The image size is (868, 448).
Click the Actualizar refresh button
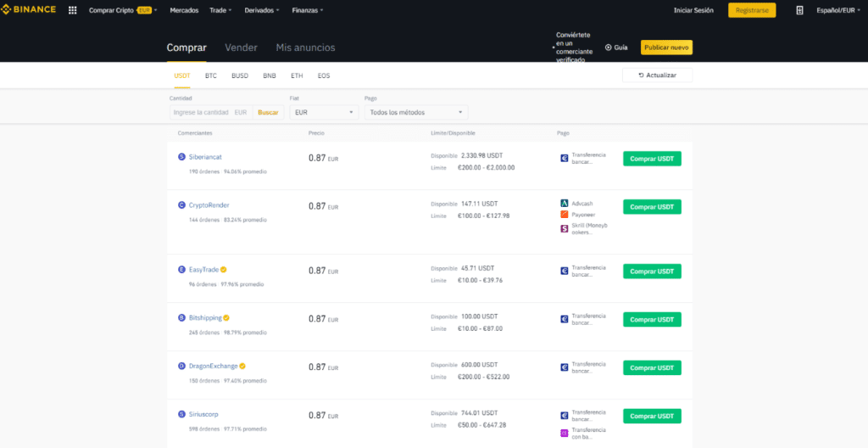tap(657, 75)
